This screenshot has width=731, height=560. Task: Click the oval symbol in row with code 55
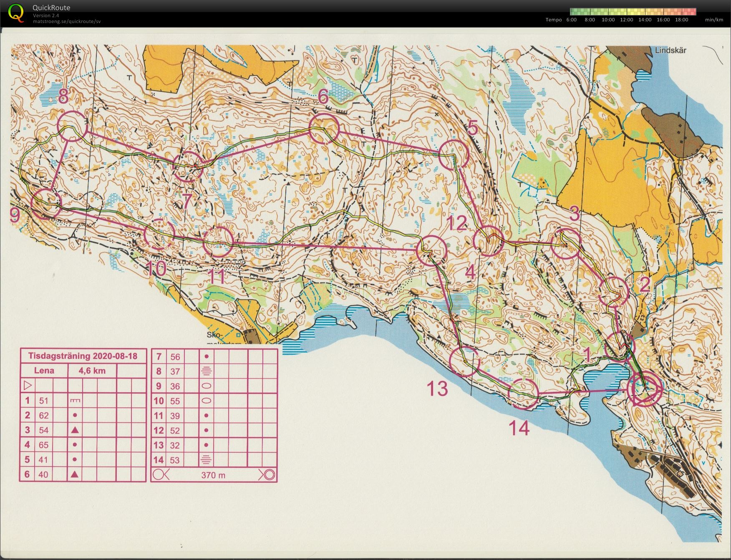206,401
